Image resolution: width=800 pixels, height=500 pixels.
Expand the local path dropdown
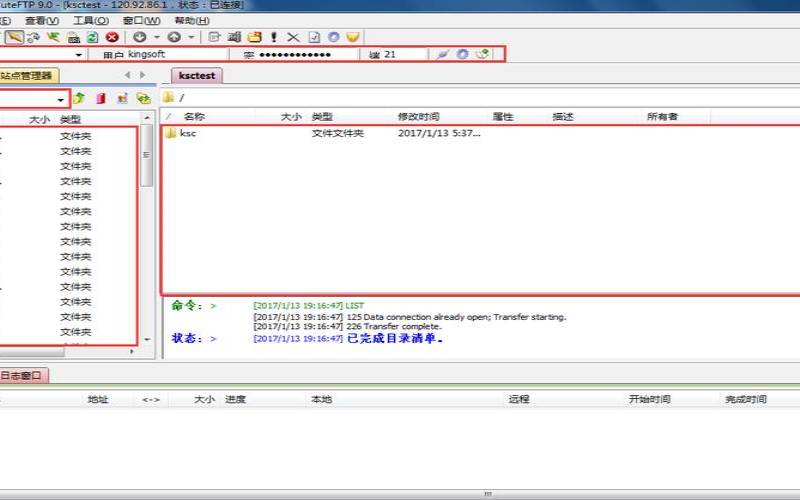pyautogui.click(x=61, y=99)
